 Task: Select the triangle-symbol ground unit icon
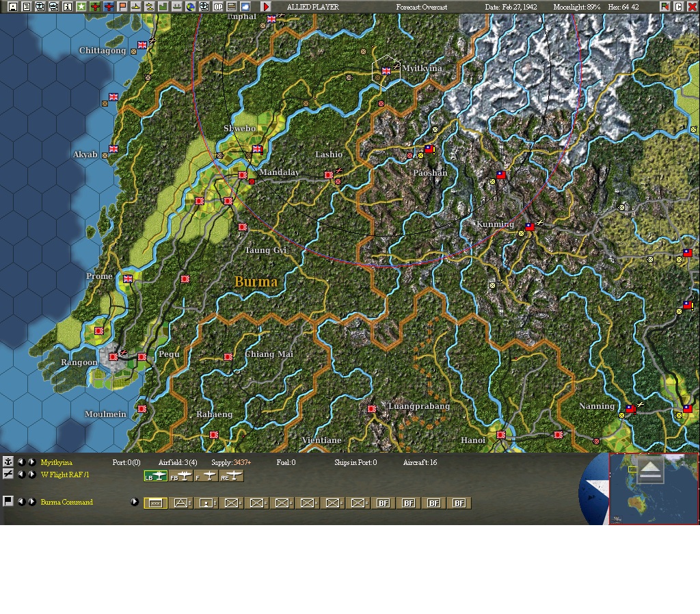[x=180, y=503]
